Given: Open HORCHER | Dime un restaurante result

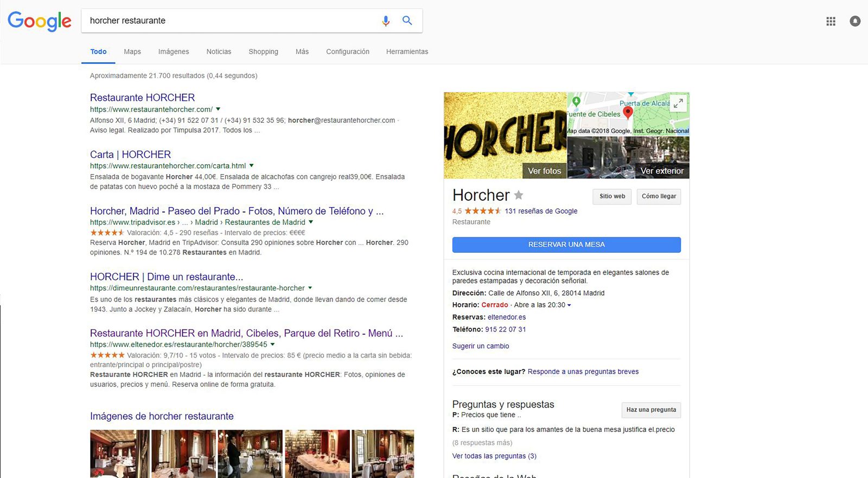Looking at the screenshot, I should point(167,277).
